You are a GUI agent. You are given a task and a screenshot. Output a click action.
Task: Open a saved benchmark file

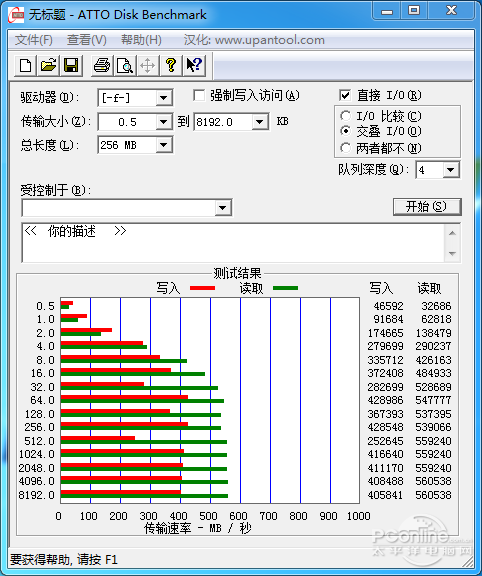48,66
